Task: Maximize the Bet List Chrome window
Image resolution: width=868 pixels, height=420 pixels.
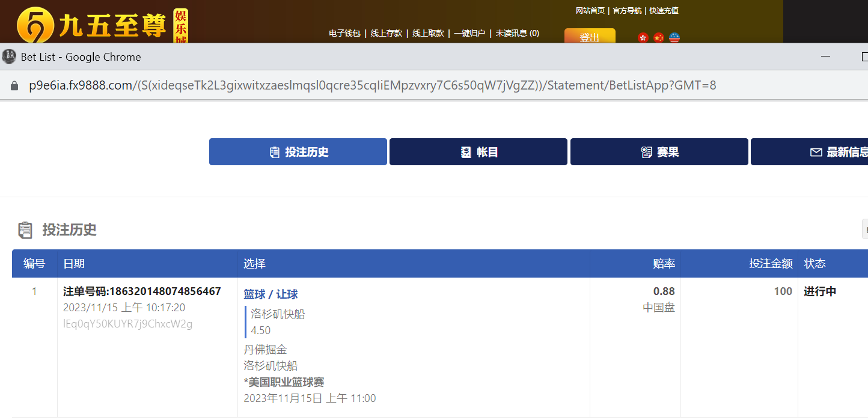Action: [864, 57]
